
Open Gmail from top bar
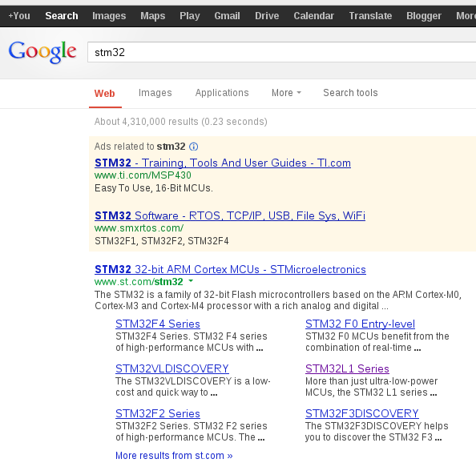coord(227,16)
